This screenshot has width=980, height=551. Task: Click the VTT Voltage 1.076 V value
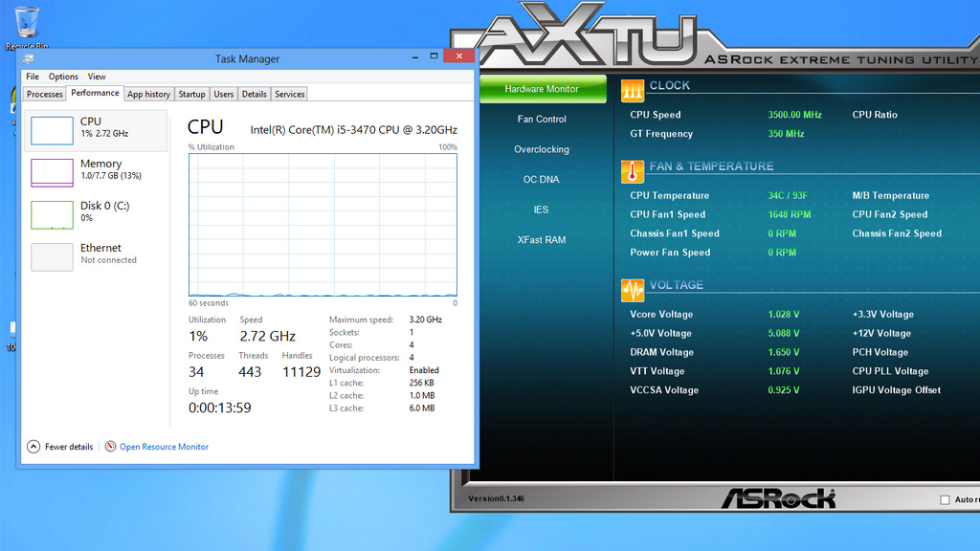783,371
